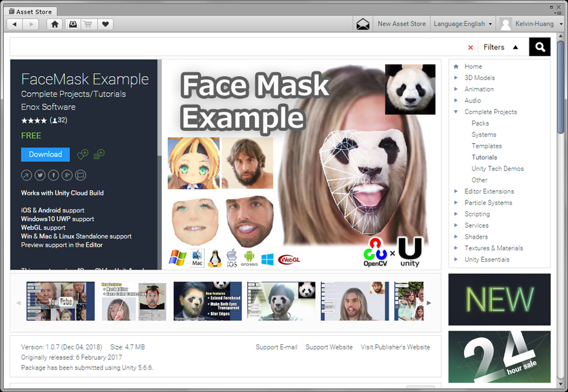Click the description panel scrollbar
This screenshot has height=392, width=568.
point(159,108)
